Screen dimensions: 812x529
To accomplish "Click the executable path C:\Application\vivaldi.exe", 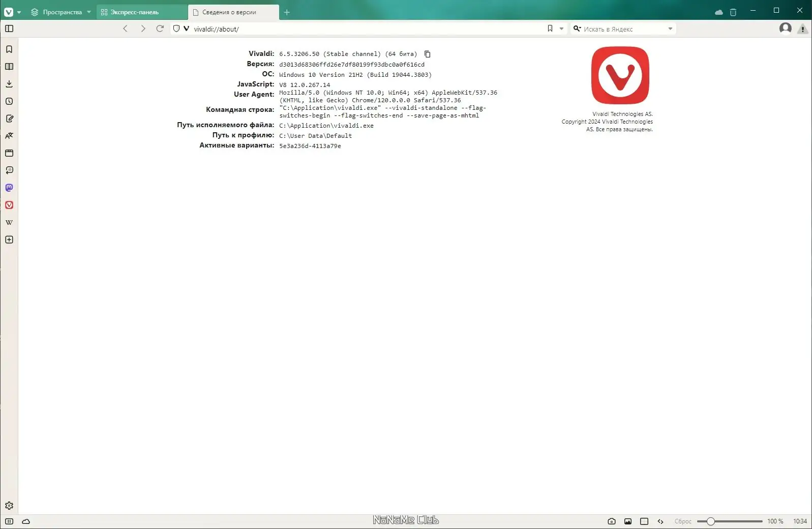I will coord(326,126).
